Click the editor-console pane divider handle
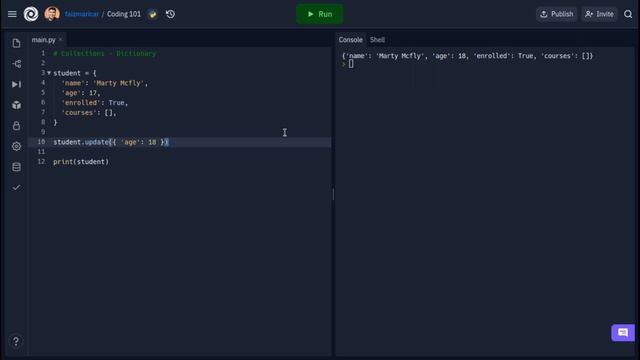640x360 pixels. click(x=333, y=194)
